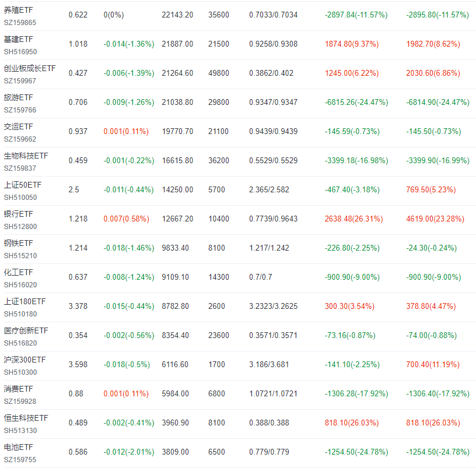Image resolution: width=476 pixels, height=468 pixels.
Task: Select market value 5984.00
Action: coord(175,393)
